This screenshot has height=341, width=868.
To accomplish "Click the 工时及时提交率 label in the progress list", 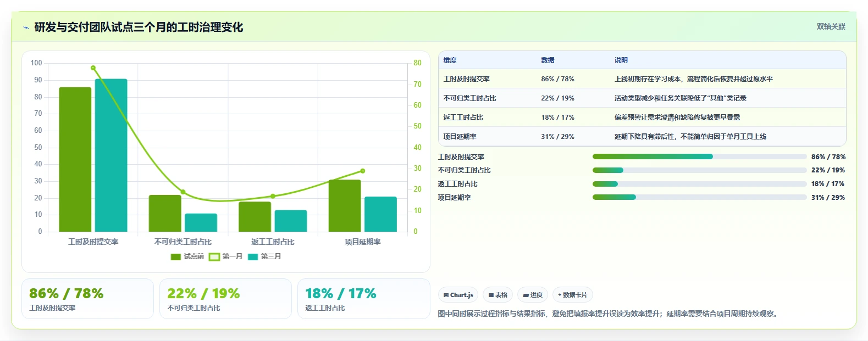I will [461, 157].
